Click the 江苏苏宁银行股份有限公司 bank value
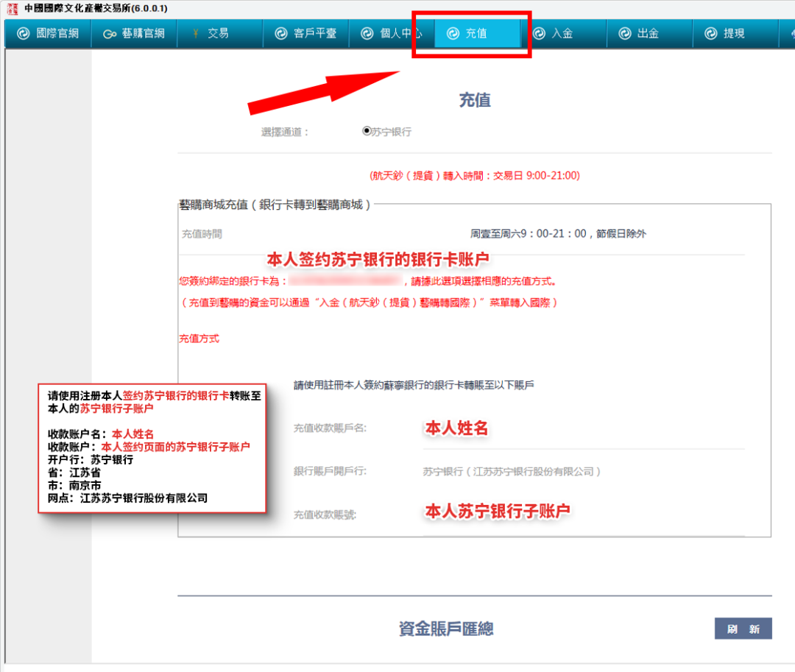 click(x=512, y=472)
